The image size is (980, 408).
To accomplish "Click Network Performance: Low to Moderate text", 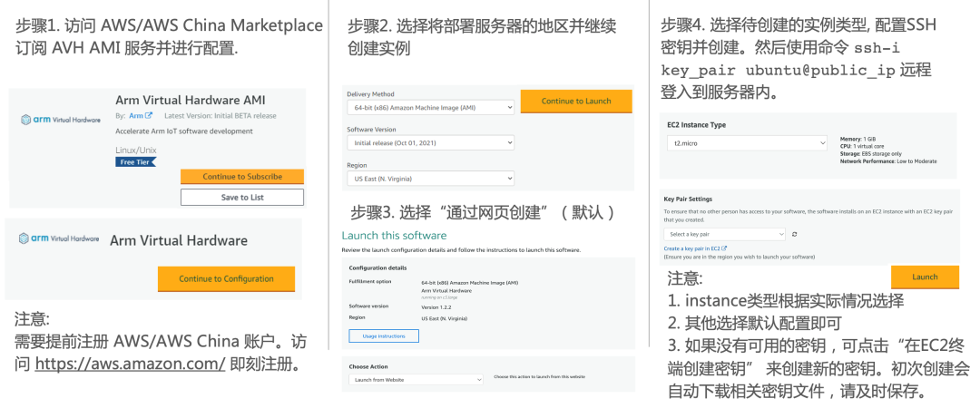I will [888, 161].
